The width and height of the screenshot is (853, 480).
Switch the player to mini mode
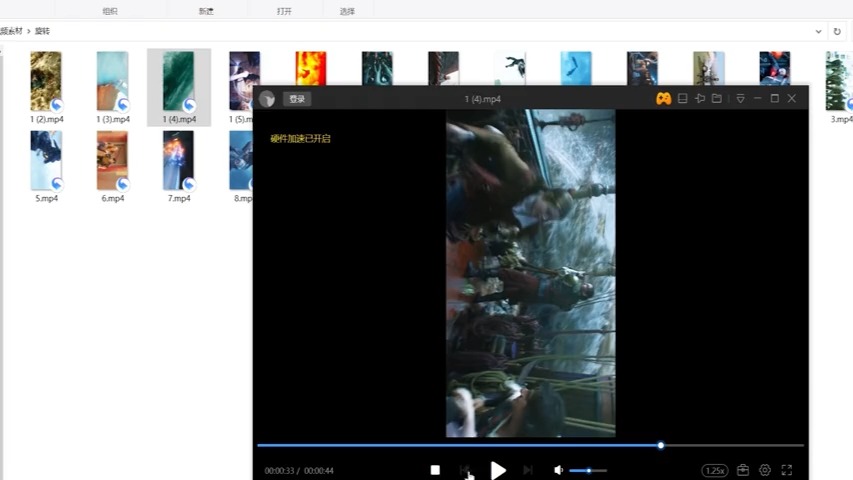click(682, 99)
